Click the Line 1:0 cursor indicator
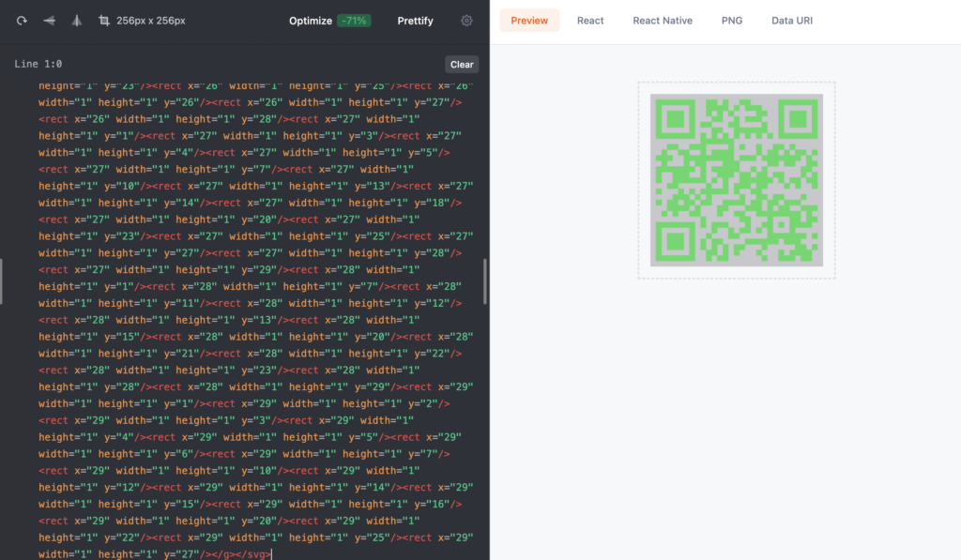 click(38, 65)
